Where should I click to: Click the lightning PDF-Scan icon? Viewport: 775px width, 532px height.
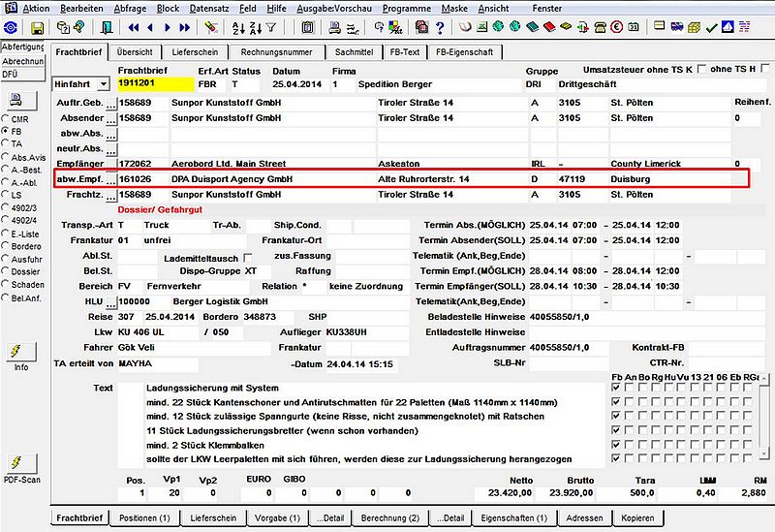pyautogui.click(x=21, y=463)
